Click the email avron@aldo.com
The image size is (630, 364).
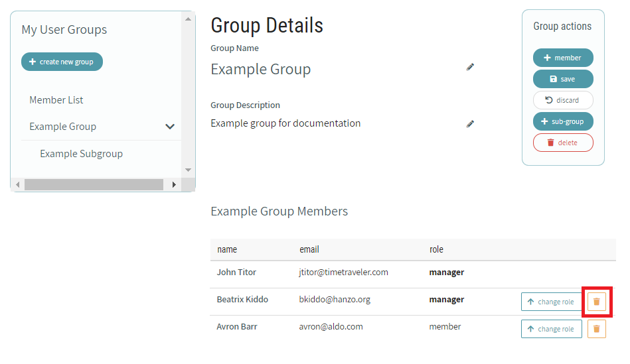click(331, 327)
